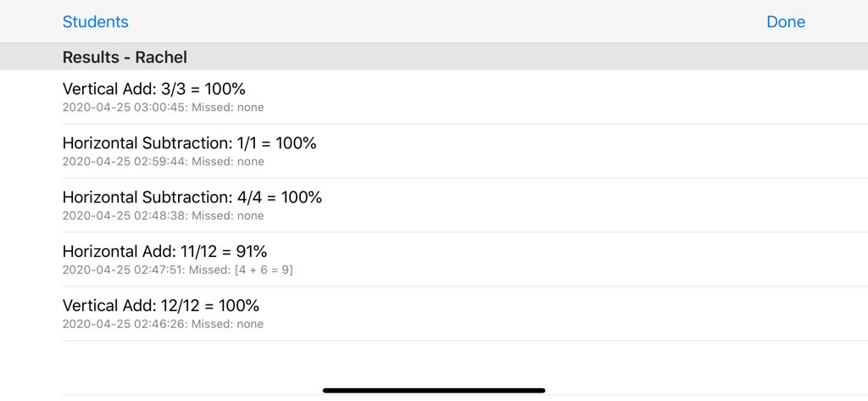Tap the home indicator bar

pyautogui.click(x=434, y=391)
